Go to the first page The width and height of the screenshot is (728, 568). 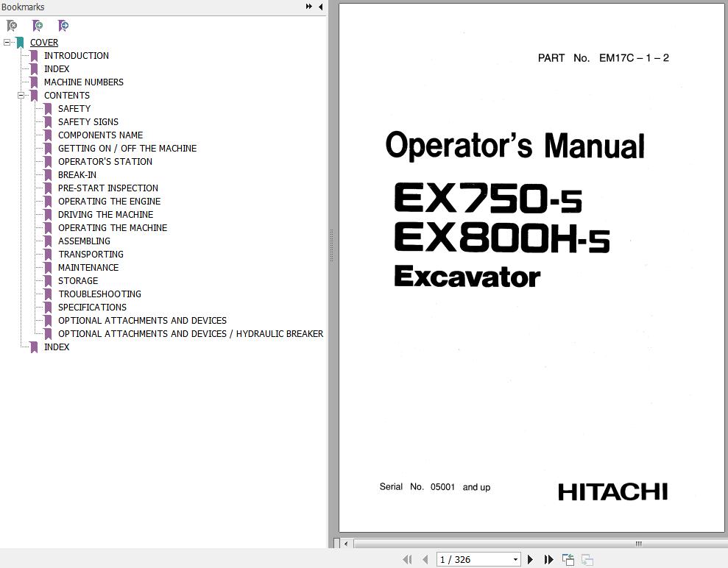click(x=408, y=560)
